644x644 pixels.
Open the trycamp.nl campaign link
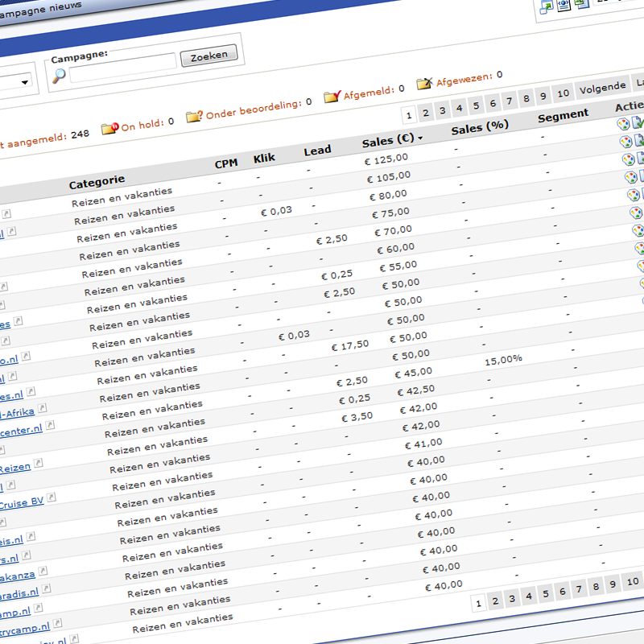(25, 629)
